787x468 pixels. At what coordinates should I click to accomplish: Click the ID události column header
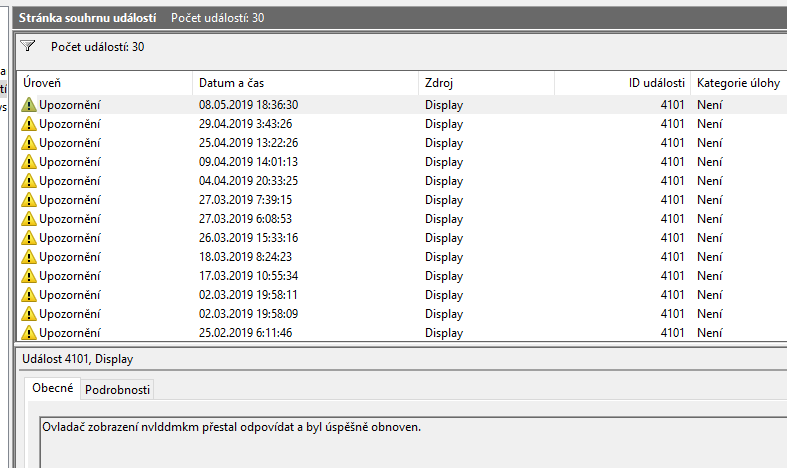tap(620, 83)
